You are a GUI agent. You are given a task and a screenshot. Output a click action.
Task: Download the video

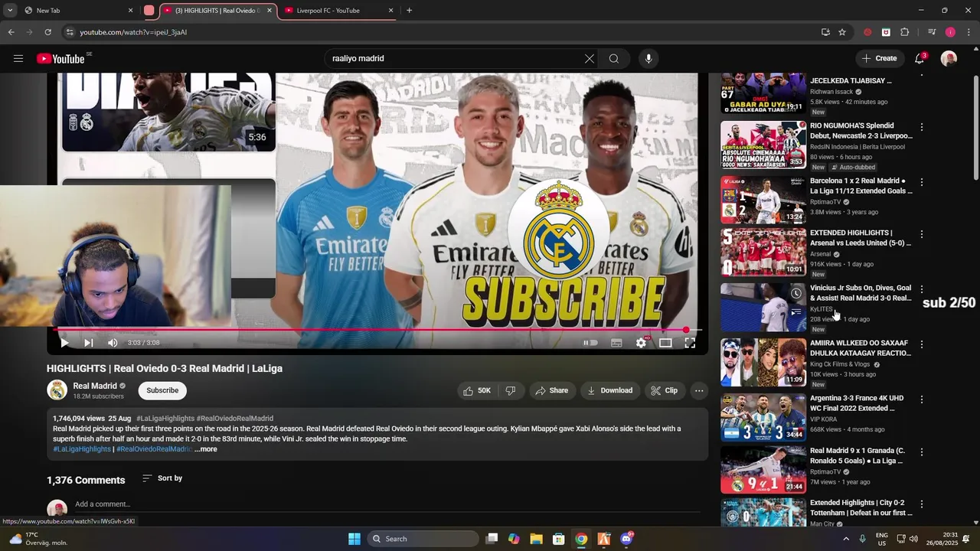click(610, 390)
